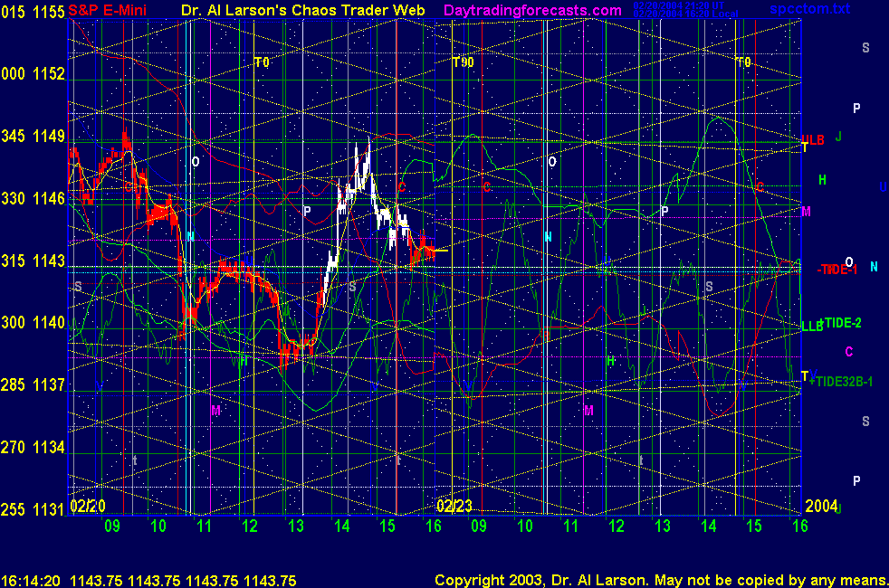Click the 1155 price axis label
The image size is (889, 588).
pyautogui.click(x=49, y=12)
